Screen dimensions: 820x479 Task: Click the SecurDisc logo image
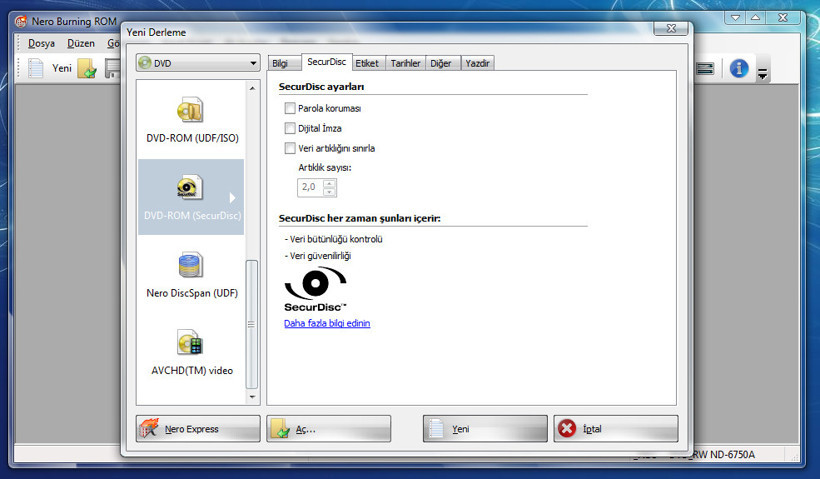click(315, 289)
